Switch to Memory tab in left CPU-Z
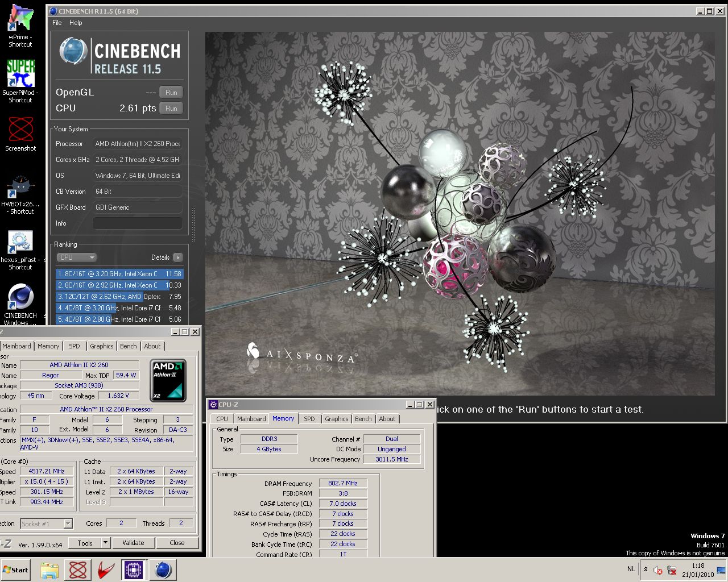 [48, 346]
